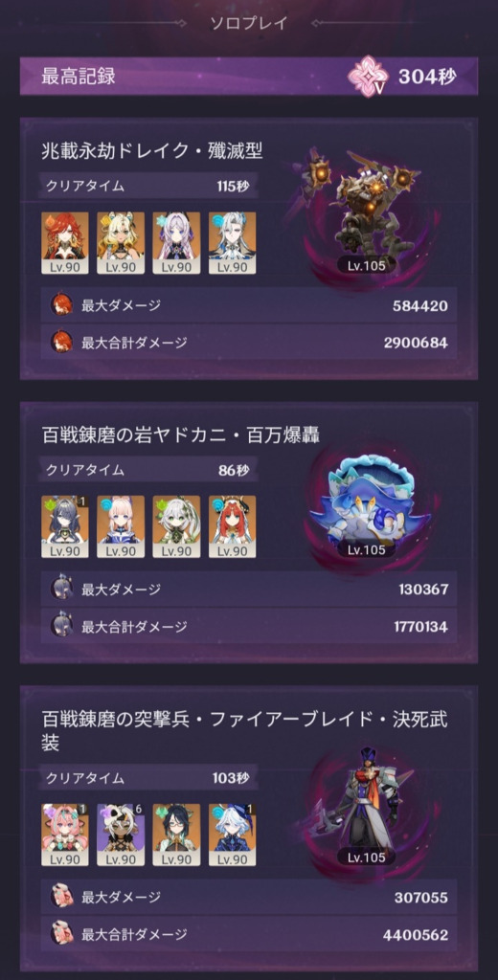This screenshot has width=498, height=980.
Task: Click the dark-skinned character with badge 6
Action: [x=121, y=835]
